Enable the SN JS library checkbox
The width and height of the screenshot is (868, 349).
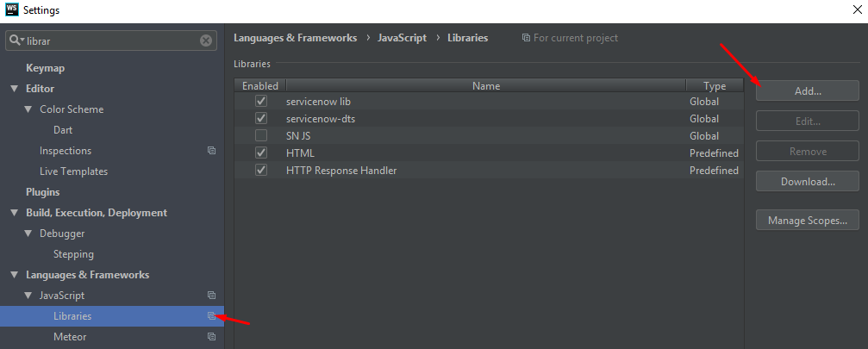tap(261, 136)
